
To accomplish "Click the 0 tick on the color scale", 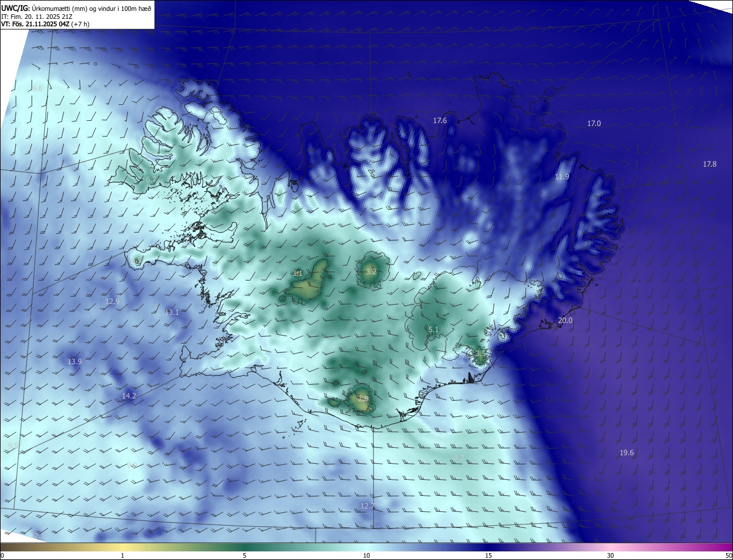I will [2, 555].
